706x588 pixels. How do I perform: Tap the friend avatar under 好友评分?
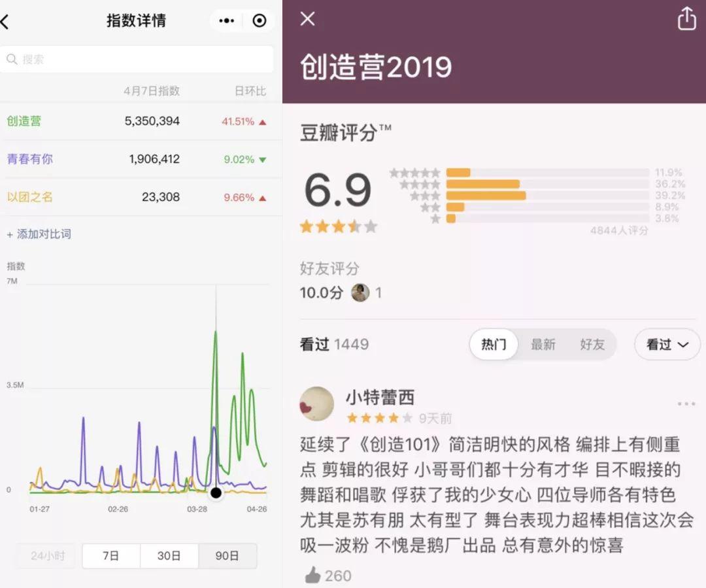(360, 292)
